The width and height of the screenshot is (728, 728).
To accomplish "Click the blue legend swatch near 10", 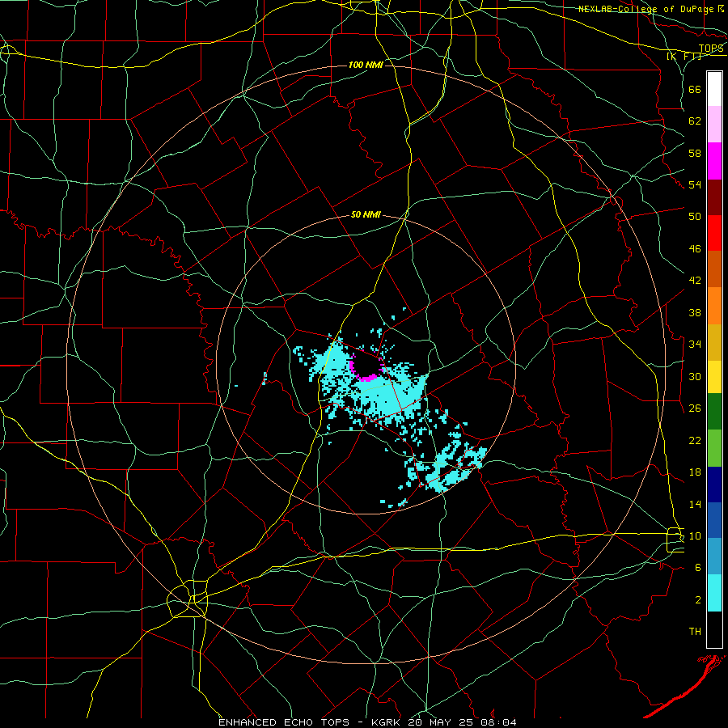I will coord(714,520).
